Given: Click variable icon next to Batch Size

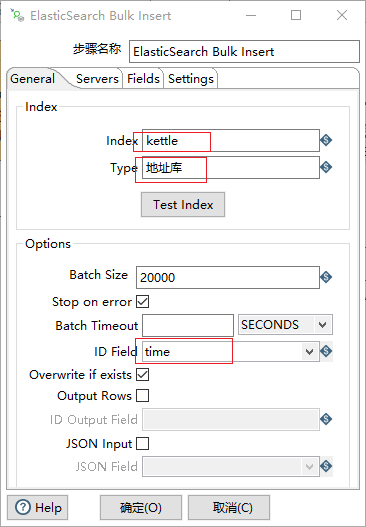Looking at the screenshot, I should click(x=326, y=277).
